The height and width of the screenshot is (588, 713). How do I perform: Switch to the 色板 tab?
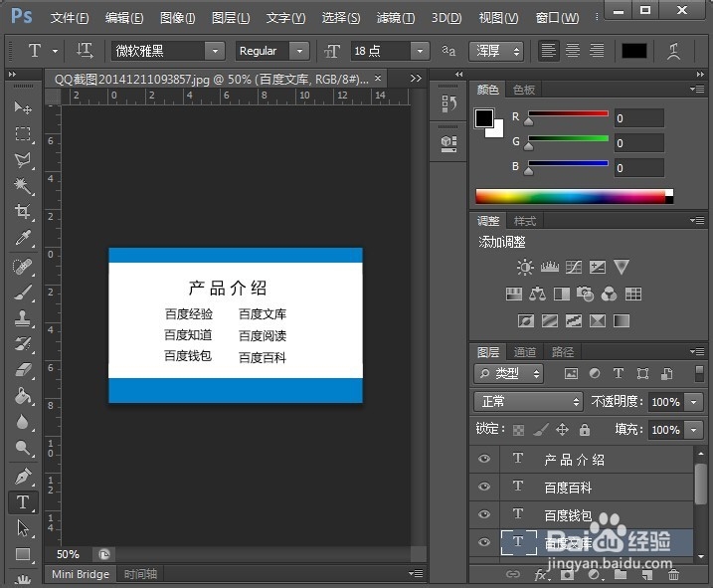[524, 90]
